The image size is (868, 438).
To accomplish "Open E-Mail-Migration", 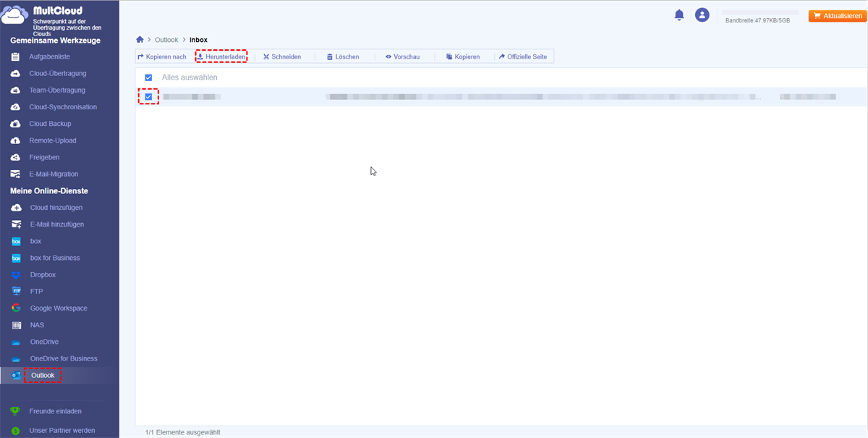I will click(54, 174).
